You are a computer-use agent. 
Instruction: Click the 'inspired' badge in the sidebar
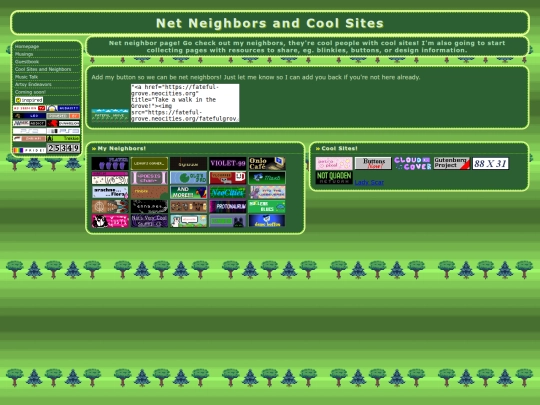pyautogui.click(x=29, y=100)
